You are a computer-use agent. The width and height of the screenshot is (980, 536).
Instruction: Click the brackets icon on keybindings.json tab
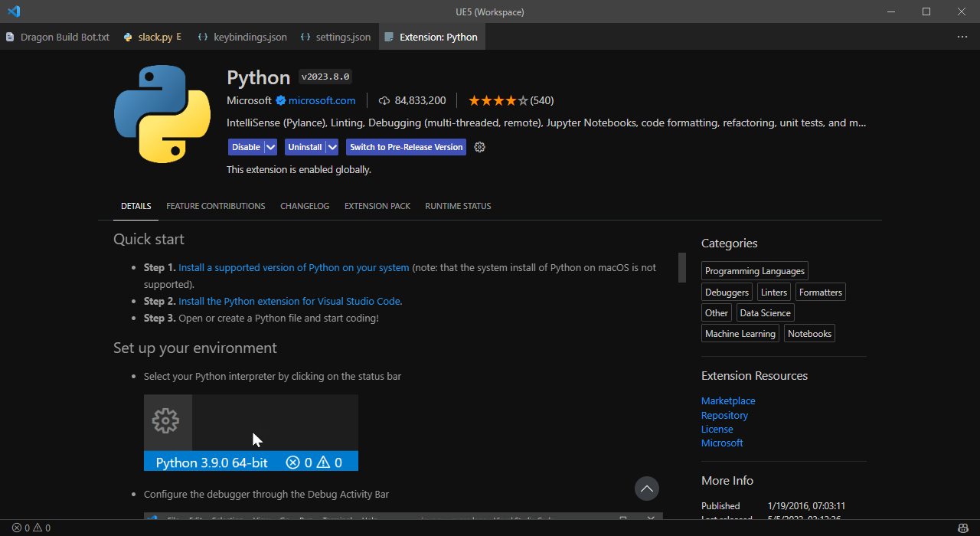(x=202, y=36)
